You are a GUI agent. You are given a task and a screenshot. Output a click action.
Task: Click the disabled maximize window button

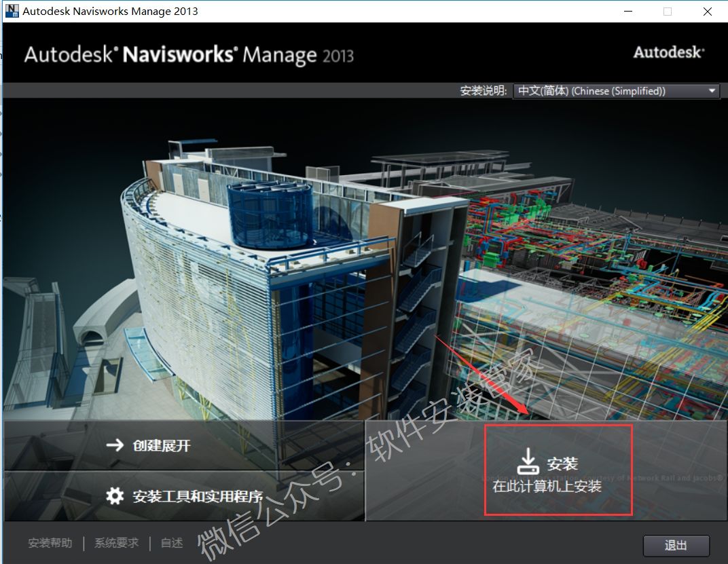[668, 12]
